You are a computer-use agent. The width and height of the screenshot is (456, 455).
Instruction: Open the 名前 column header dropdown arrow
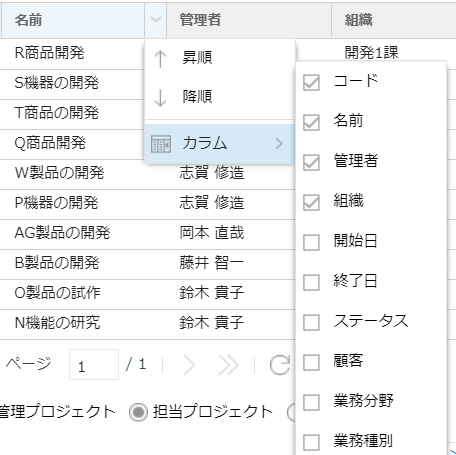point(156,20)
